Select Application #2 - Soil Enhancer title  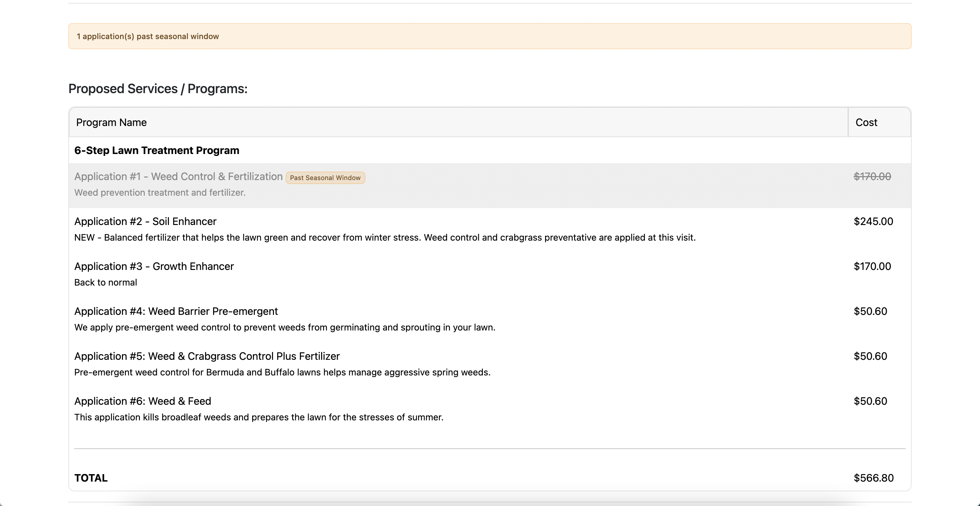click(145, 221)
